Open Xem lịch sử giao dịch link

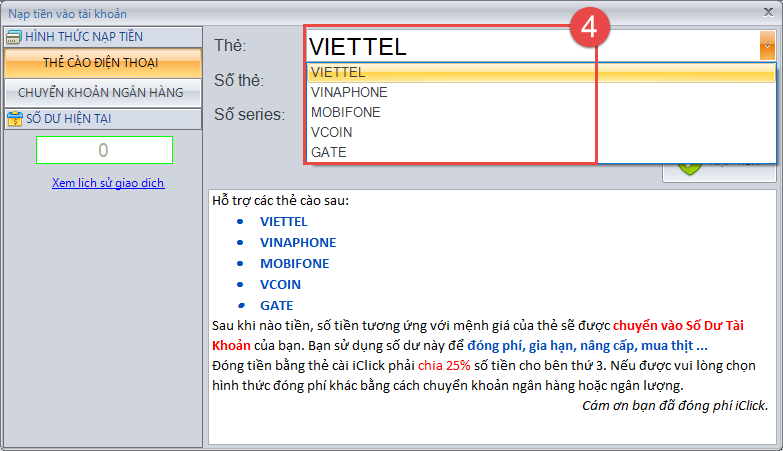pyautogui.click(x=108, y=183)
